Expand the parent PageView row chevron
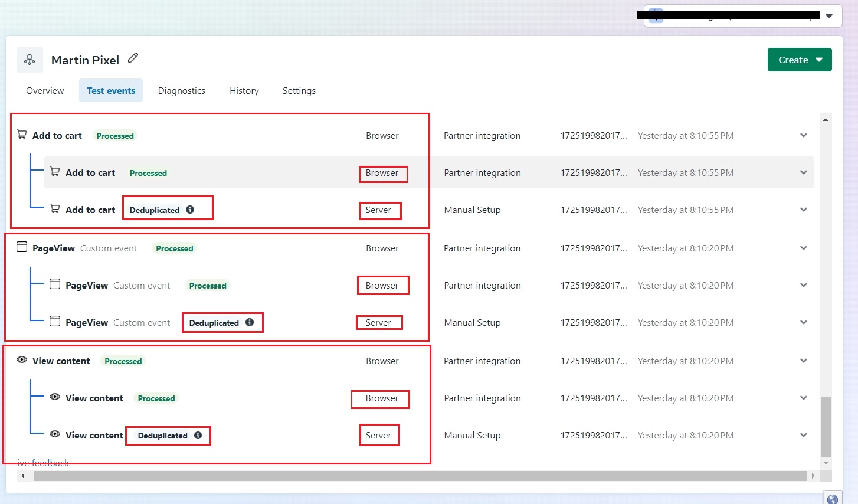This screenshot has height=504, width=858. (804, 248)
